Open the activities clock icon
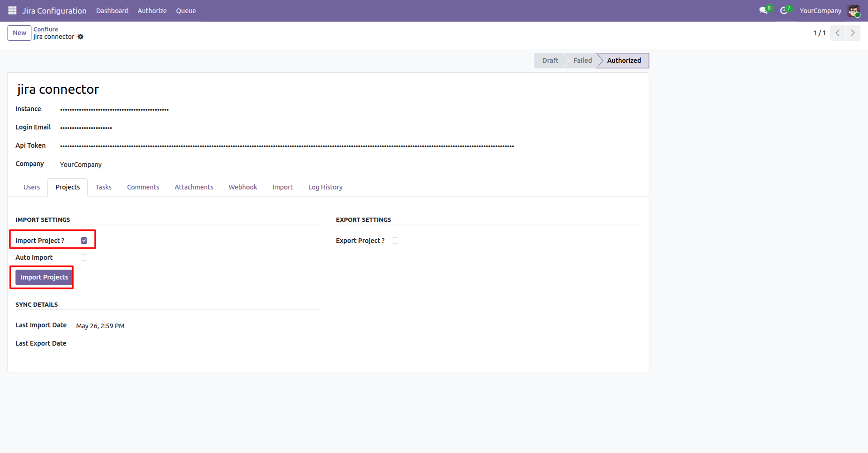 pos(784,10)
